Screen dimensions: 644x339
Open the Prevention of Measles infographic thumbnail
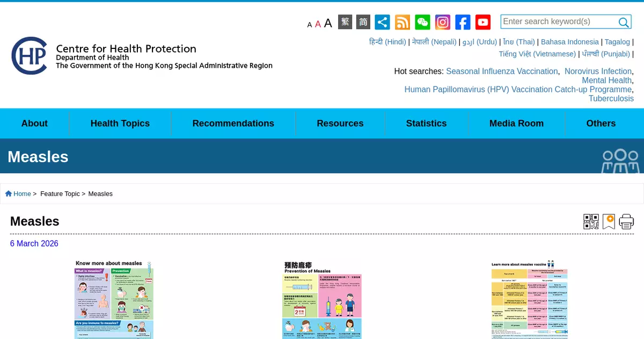tap(322, 300)
